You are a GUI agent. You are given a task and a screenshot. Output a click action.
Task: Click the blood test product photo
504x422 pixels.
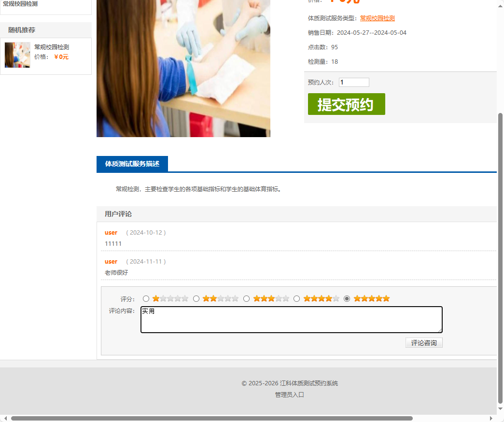coord(183,69)
